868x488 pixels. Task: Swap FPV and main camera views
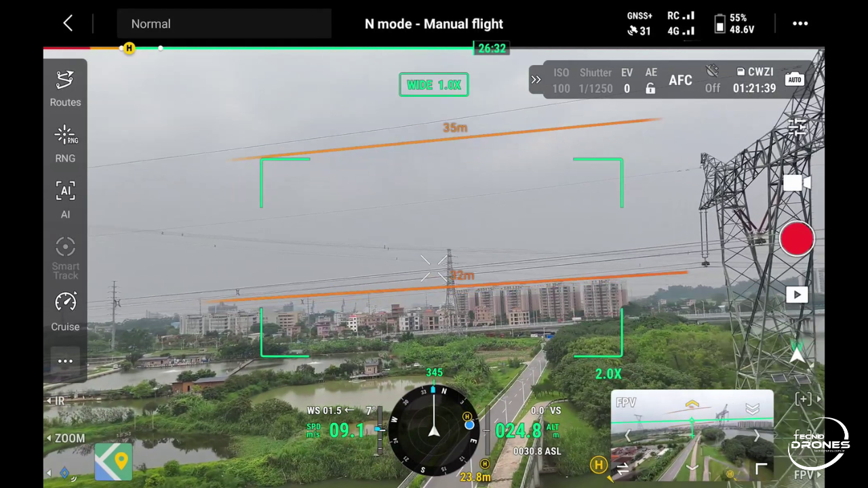(622, 468)
